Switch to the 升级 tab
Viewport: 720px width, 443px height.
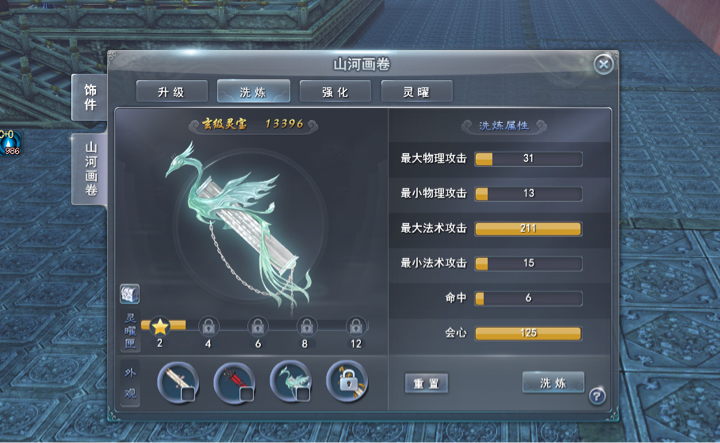[172, 92]
